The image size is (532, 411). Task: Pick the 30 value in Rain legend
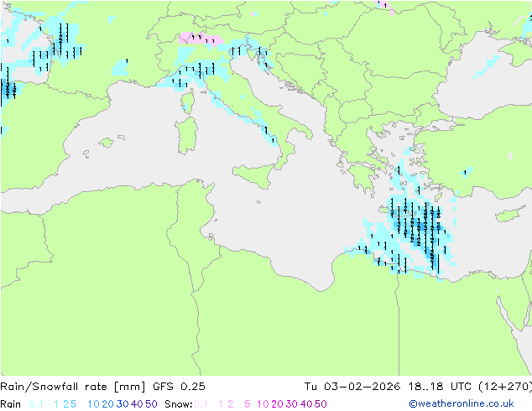(123, 404)
